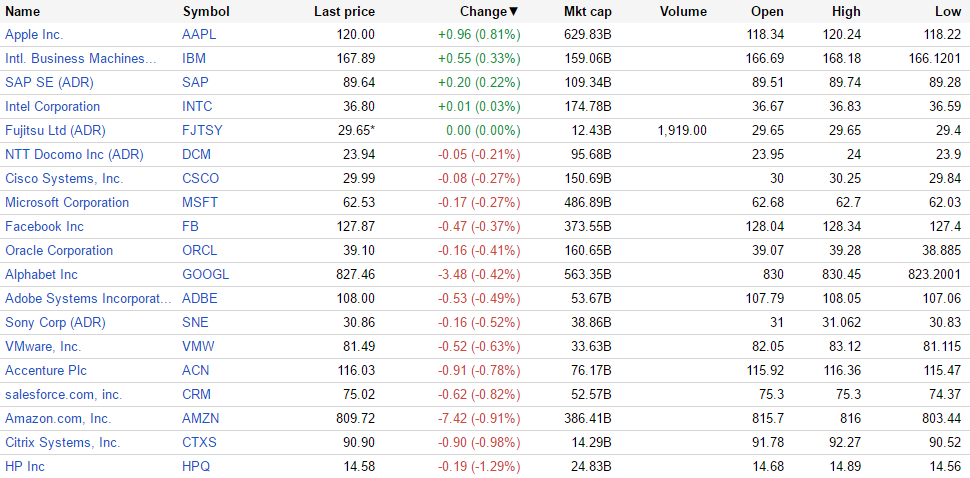This screenshot has height=478, width=970.
Task: Open the Apple Inc. company link
Action: (x=34, y=34)
